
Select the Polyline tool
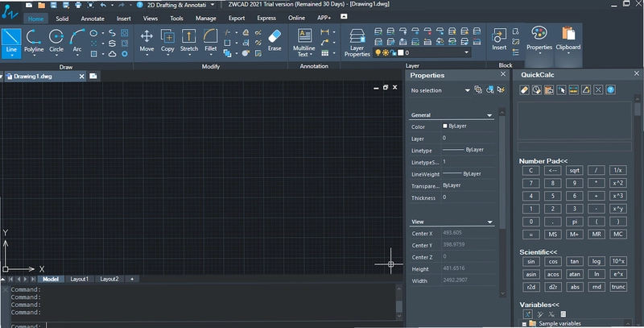point(34,43)
